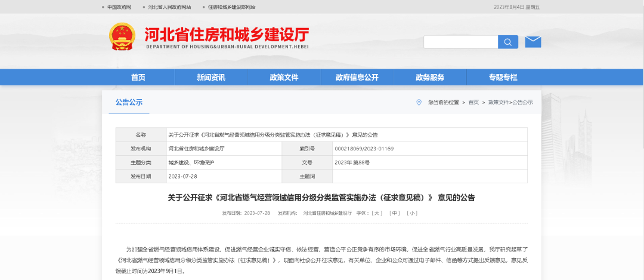Select 政策文件 in the navigation bar

point(284,78)
